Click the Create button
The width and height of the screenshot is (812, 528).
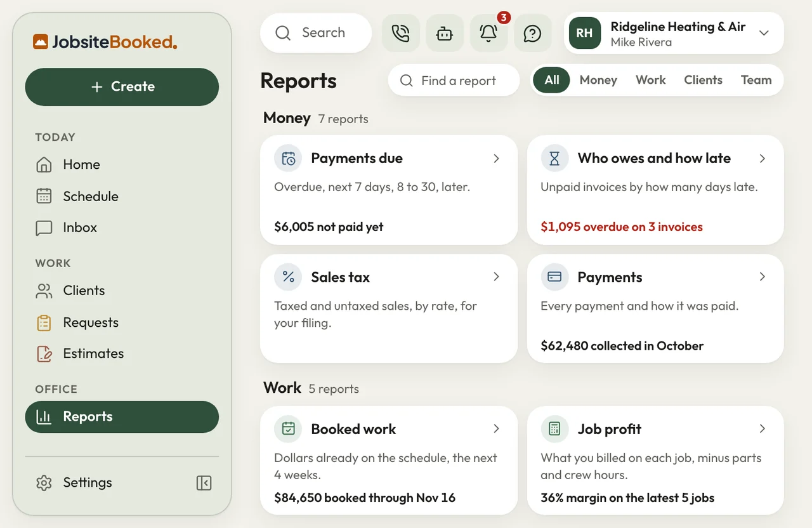click(x=122, y=87)
